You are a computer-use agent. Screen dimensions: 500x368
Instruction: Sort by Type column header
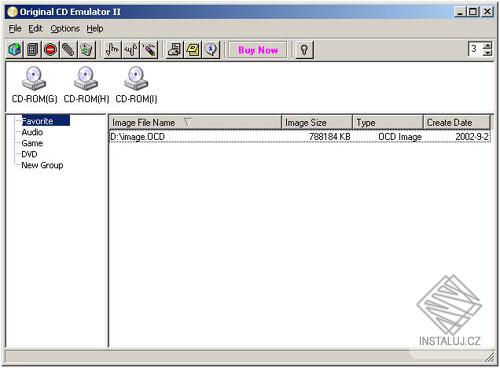[x=388, y=123]
